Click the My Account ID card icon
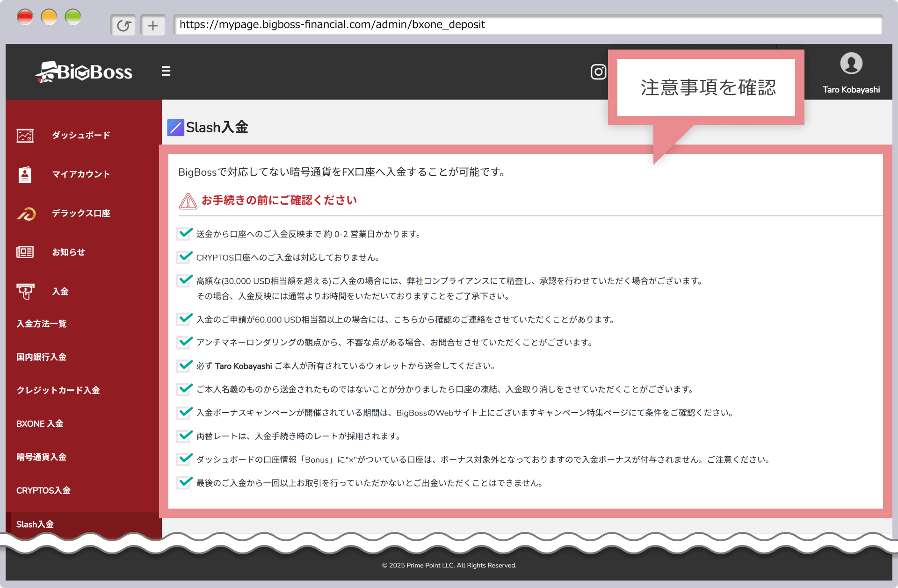This screenshot has width=898, height=588. (x=25, y=174)
